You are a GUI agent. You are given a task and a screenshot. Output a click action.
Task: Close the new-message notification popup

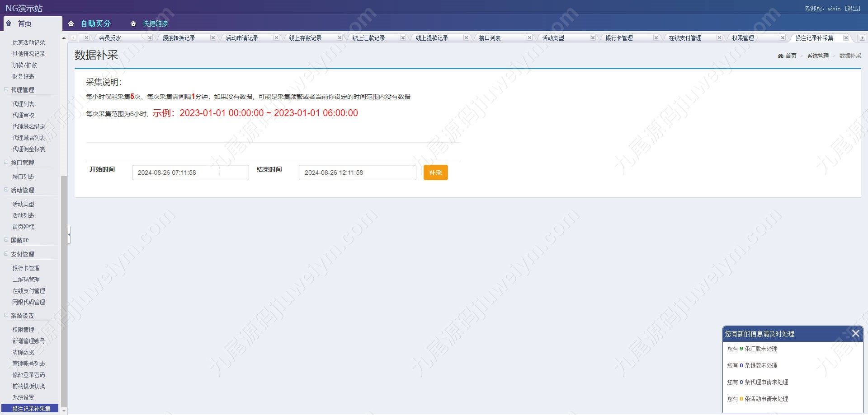[x=855, y=333]
